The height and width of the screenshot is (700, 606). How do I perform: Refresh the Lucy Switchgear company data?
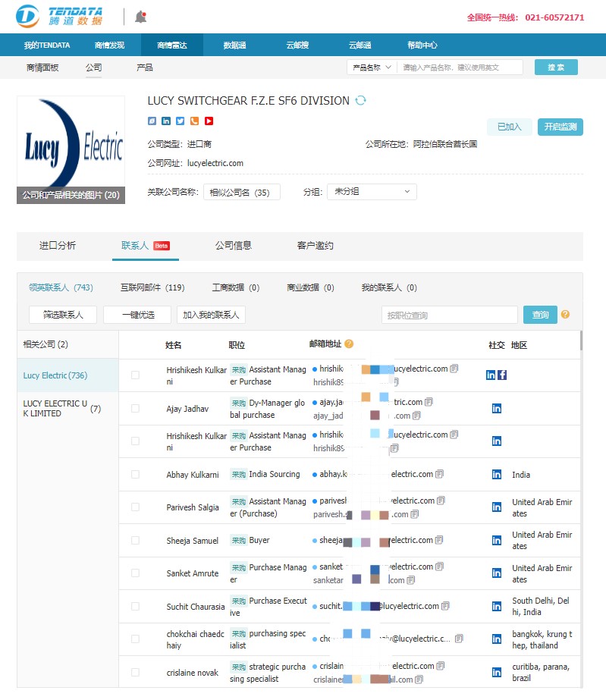[360, 100]
